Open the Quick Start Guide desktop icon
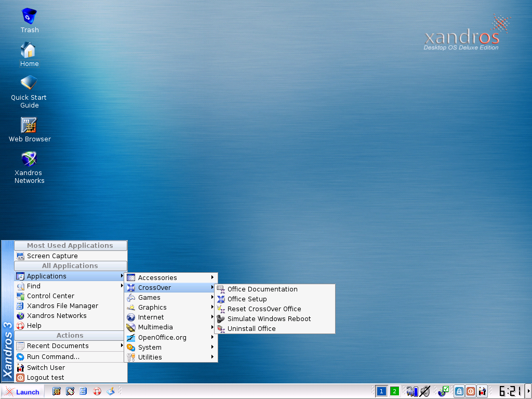The image size is (532, 399). point(29,91)
